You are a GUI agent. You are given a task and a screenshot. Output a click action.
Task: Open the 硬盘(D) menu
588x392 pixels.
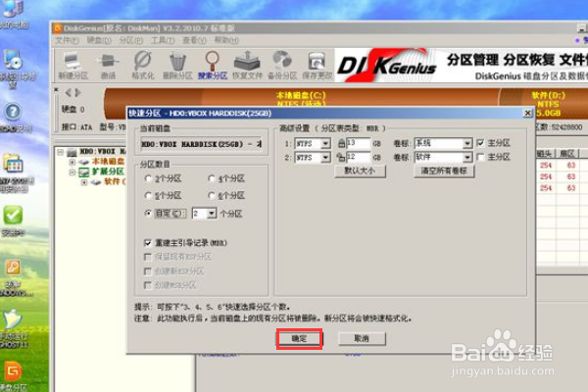click(x=99, y=40)
